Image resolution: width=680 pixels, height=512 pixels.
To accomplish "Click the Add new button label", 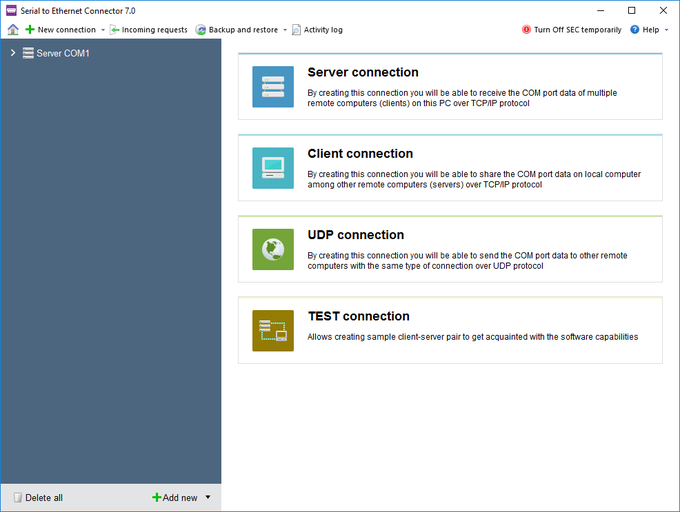I will tap(180, 498).
